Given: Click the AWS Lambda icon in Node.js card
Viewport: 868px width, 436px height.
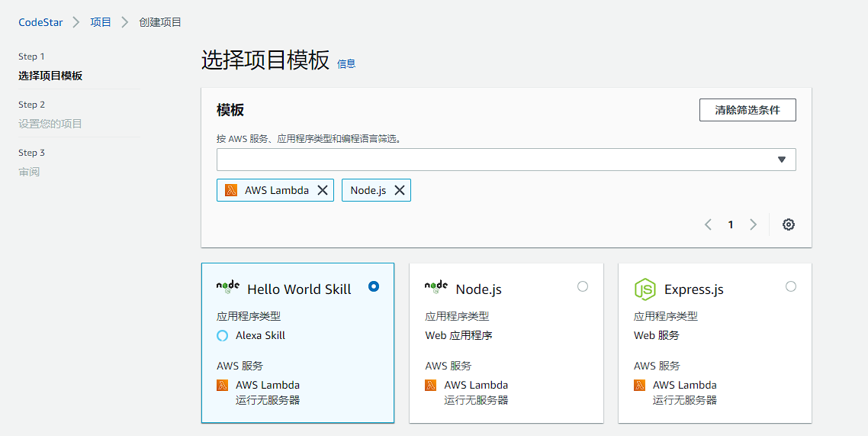Looking at the screenshot, I should (431, 385).
